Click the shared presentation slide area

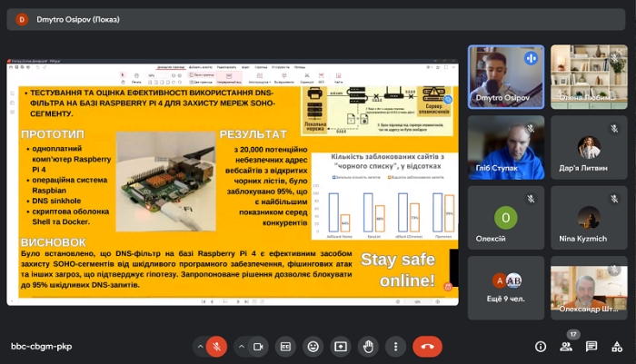point(232,189)
